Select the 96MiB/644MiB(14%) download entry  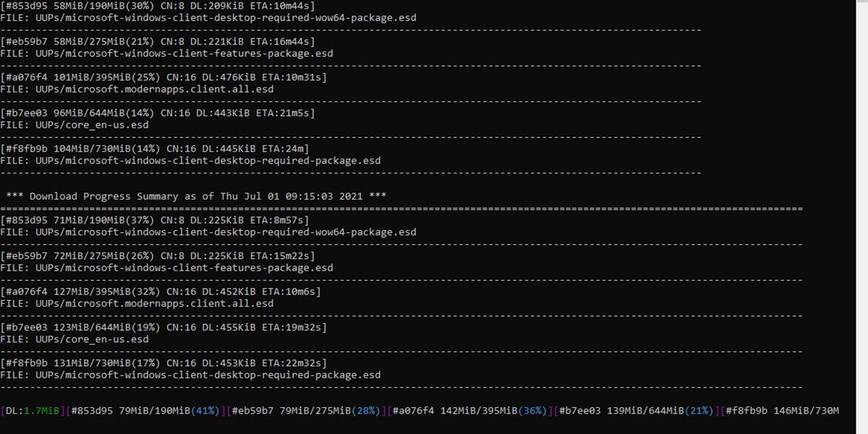point(158,113)
